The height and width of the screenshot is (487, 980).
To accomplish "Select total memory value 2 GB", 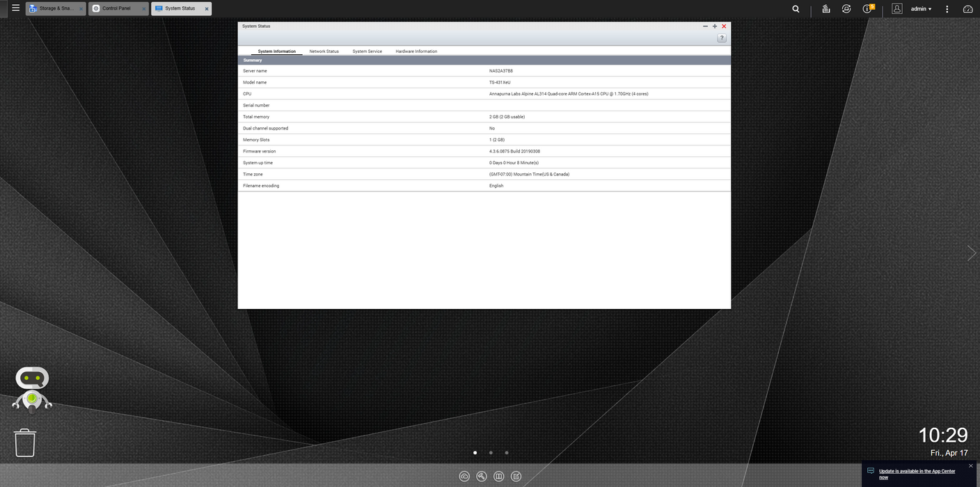I will [x=507, y=117].
